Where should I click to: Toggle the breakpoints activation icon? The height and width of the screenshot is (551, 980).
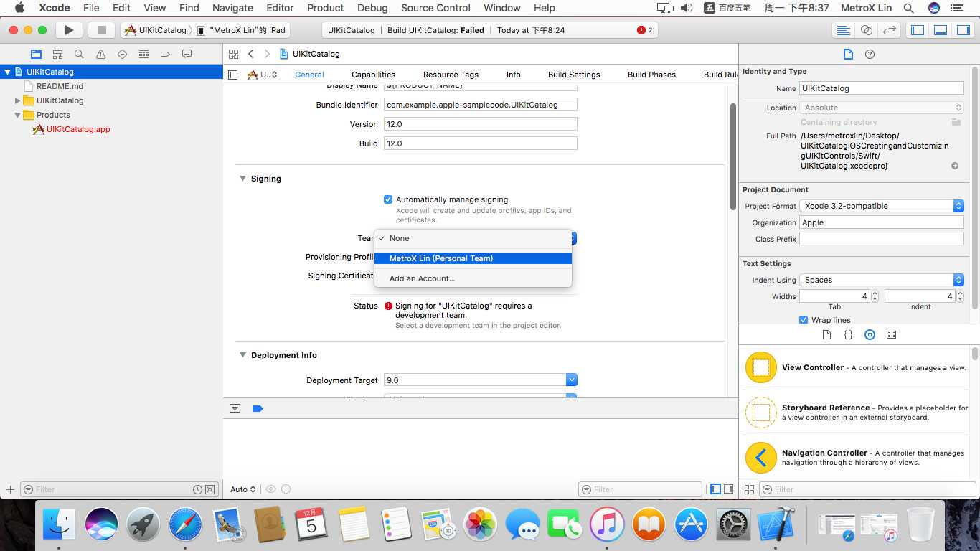tap(258, 408)
